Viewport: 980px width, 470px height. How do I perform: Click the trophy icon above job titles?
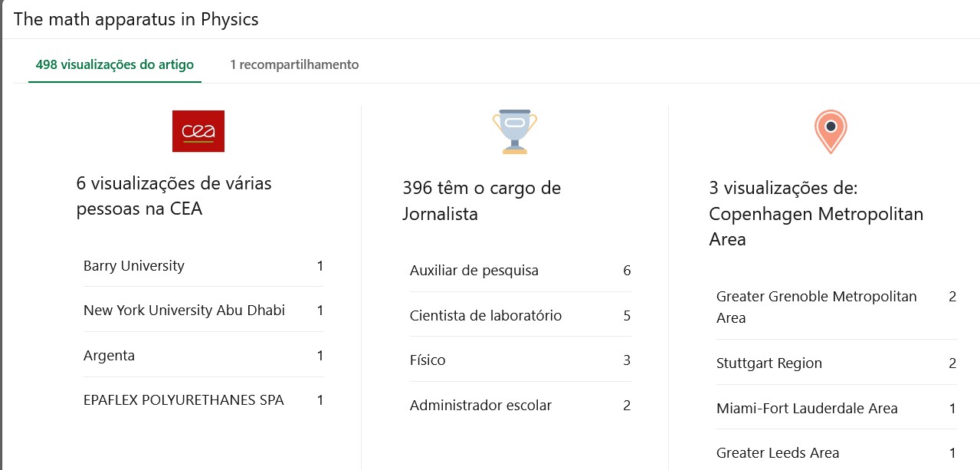point(514,131)
